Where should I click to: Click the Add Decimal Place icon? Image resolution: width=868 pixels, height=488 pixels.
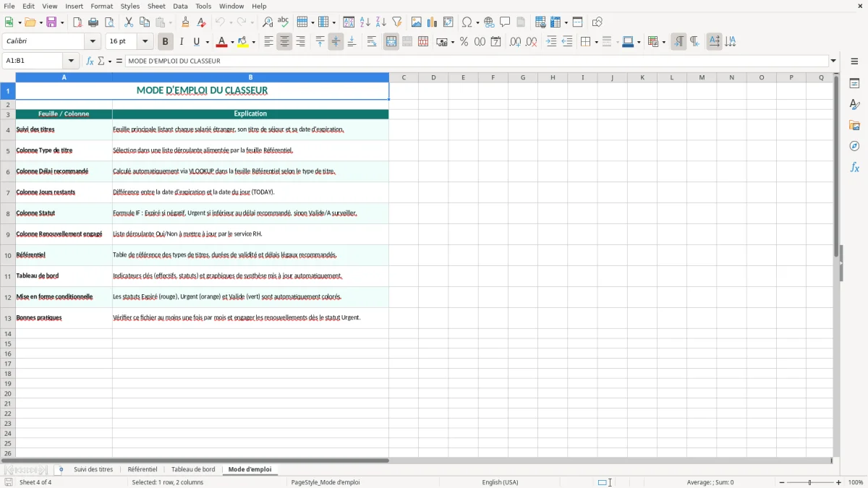click(515, 42)
